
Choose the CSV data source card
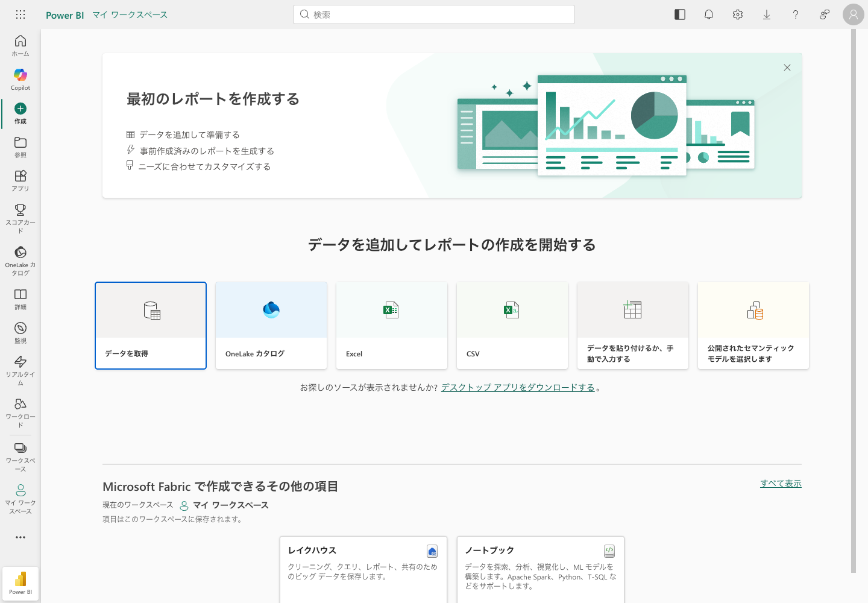click(x=512, y=326)
